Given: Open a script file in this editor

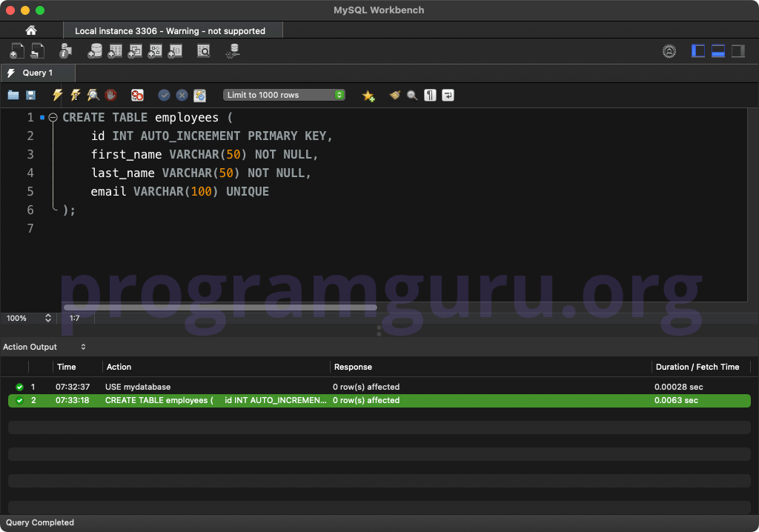Looking at the screenshot, I should coord(13,95).
